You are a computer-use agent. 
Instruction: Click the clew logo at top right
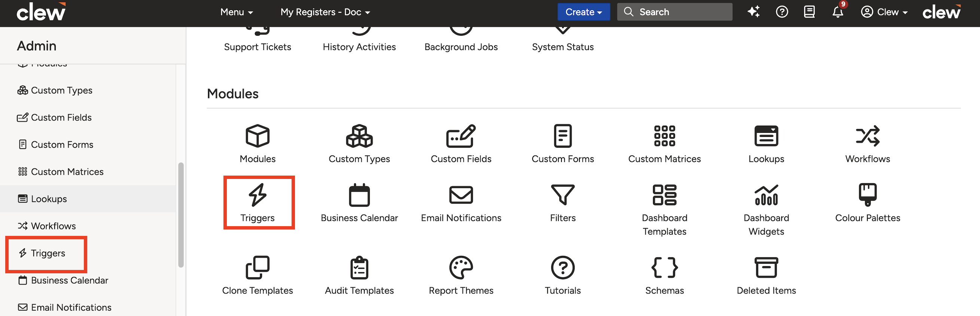(x=941, y=12)
